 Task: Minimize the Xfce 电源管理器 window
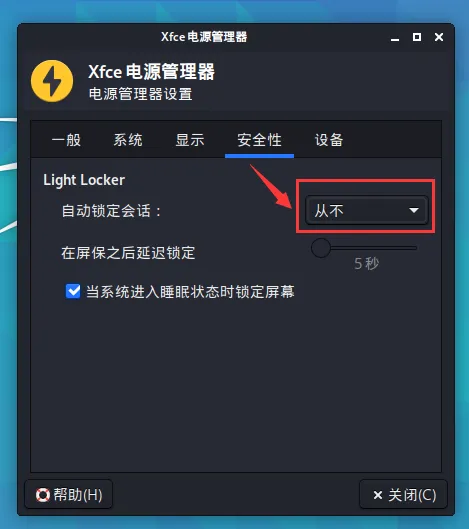(x=395, y=37)
